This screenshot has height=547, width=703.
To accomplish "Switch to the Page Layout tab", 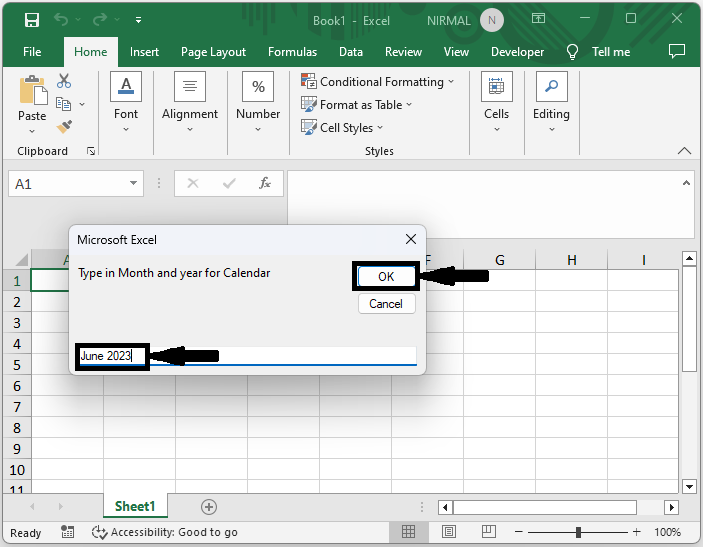I will (213, 52).
